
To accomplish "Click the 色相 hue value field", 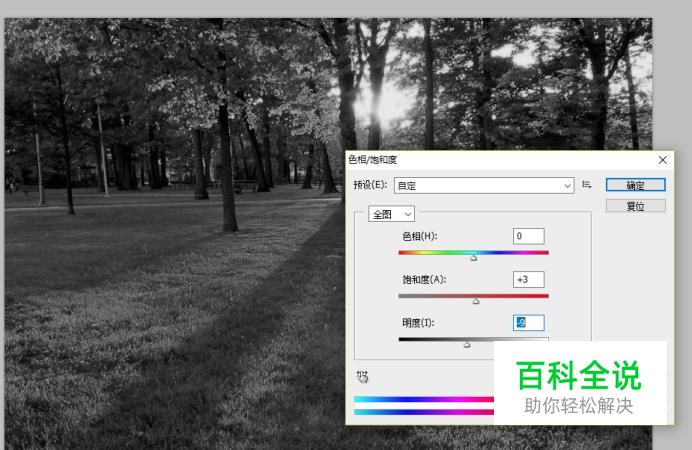I will click(528, 236).
